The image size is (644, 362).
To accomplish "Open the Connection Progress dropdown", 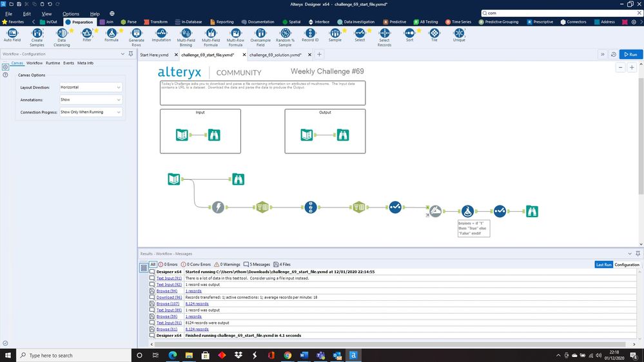I will pos(90,112).
